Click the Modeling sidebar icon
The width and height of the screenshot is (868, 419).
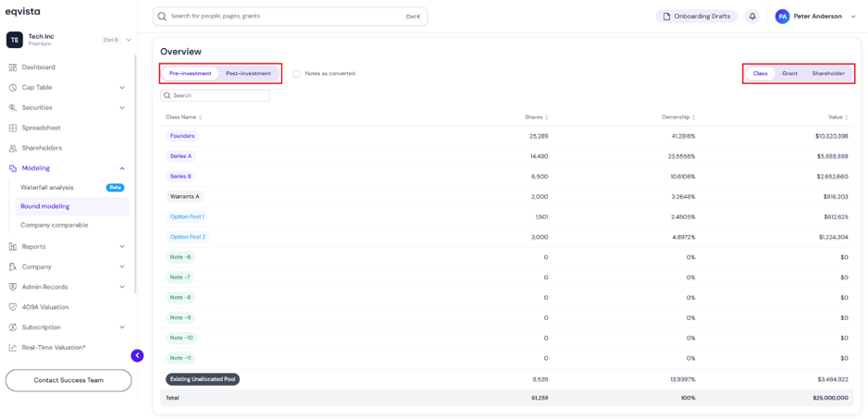13,168
